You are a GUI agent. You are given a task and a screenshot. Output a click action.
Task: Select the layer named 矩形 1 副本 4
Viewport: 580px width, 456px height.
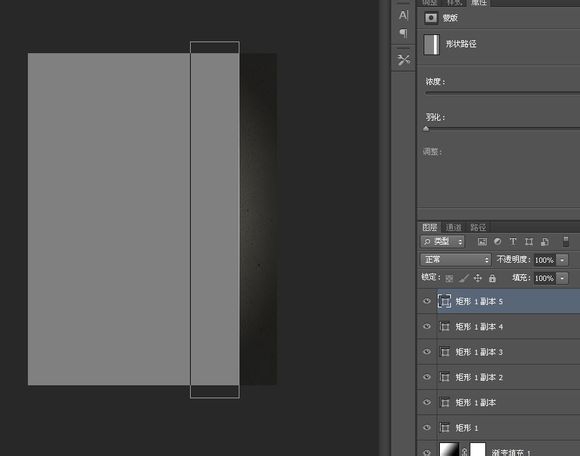479,327
